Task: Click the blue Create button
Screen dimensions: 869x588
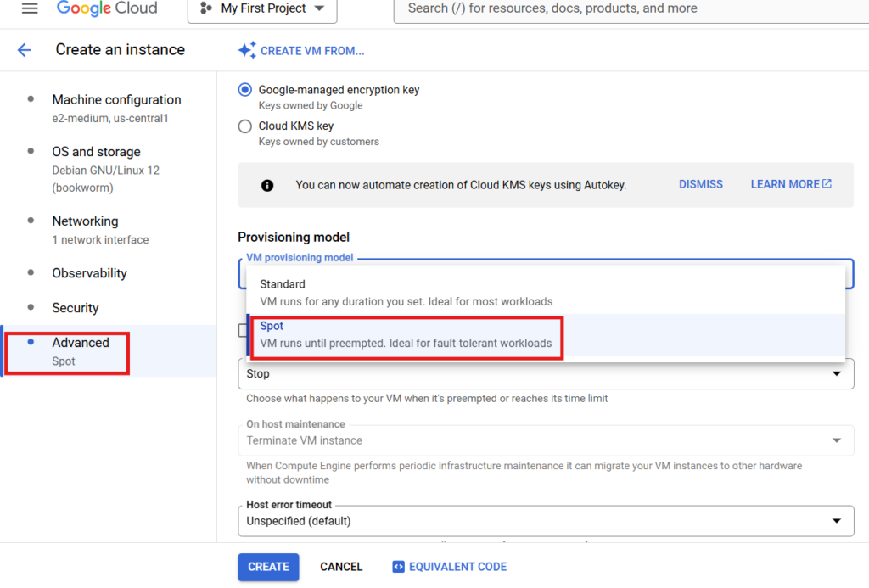Action: 268,567
